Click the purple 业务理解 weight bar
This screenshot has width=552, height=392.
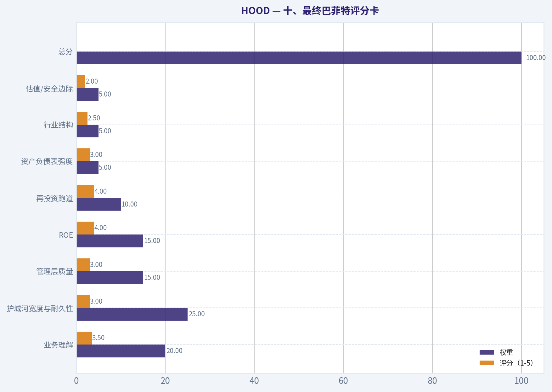(121, 351)
